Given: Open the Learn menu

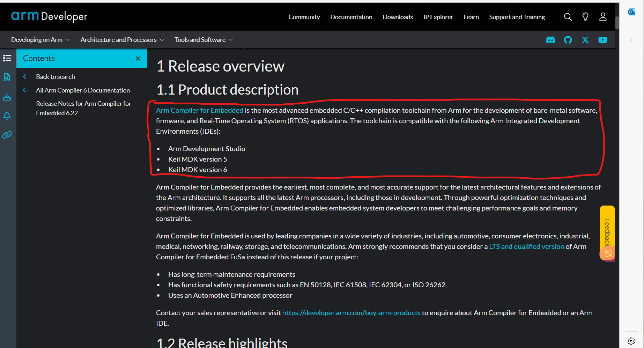Looking at the screenshot, I should point(471,17).
